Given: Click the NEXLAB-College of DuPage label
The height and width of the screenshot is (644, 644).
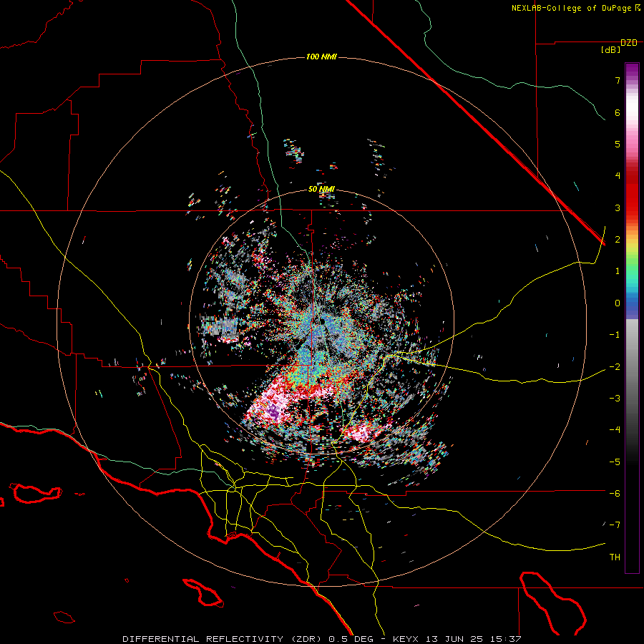Looking at the screenshot, I should tap(572, 8).
